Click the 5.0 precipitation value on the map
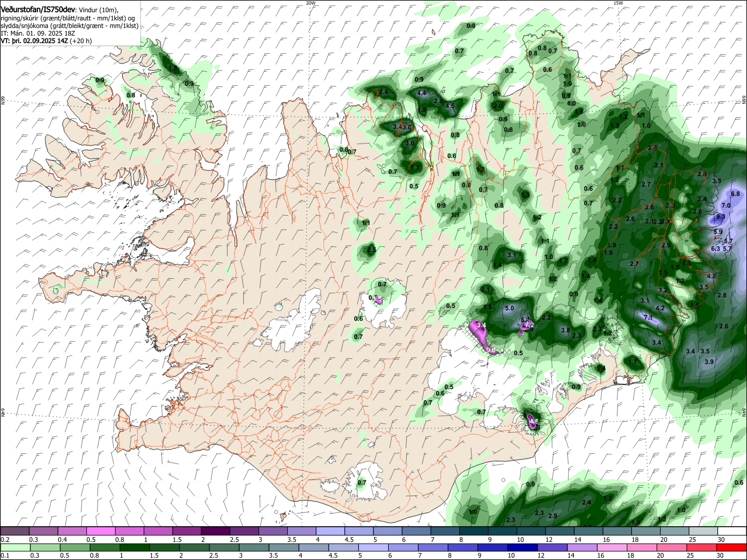 509,308
